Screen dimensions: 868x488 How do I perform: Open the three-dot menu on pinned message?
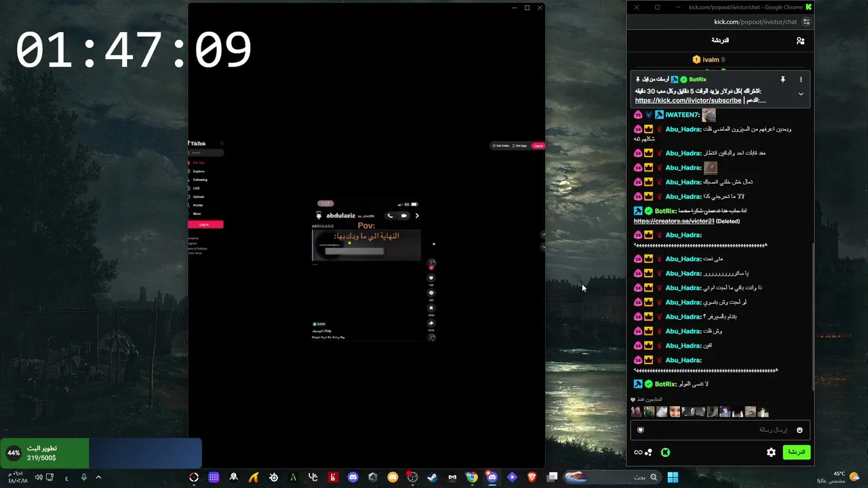(x=801, y=79)
